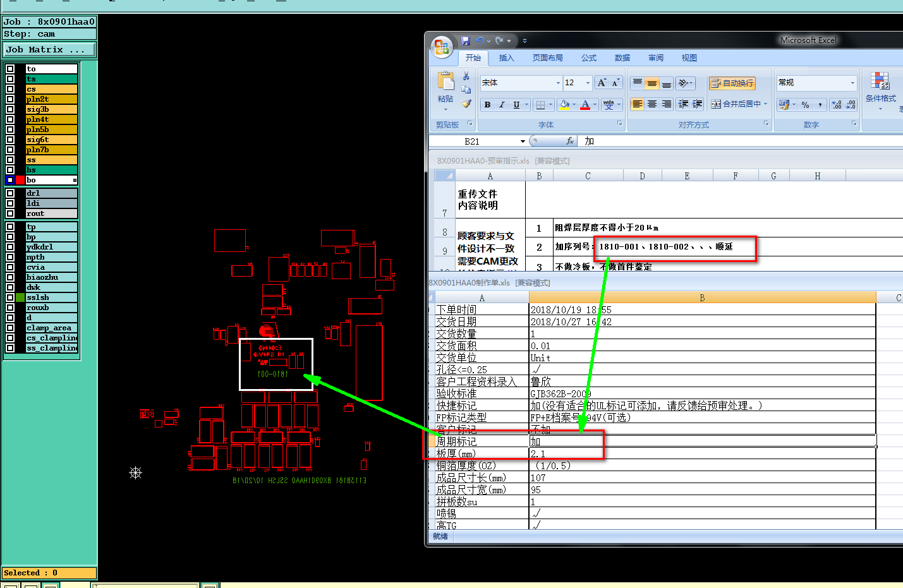Switch to the 视图 ribbon tab
The height and width of the screenshot is (588, 903).
(689, 57)
